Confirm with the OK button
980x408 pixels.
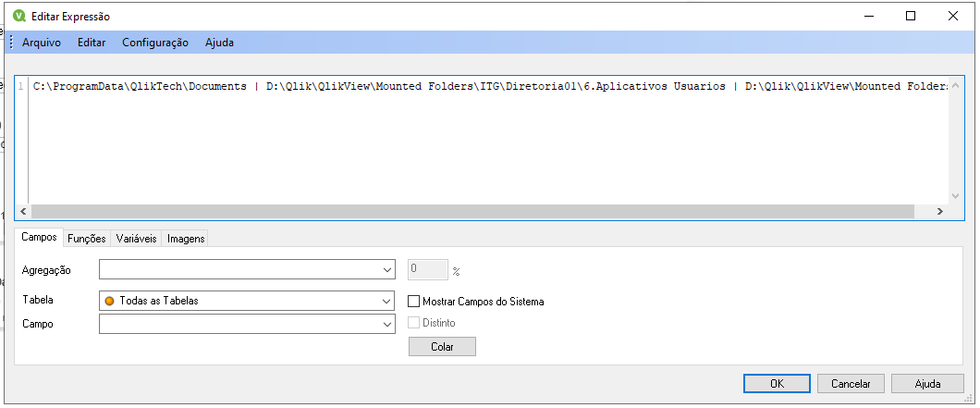pyautogui.click(x=777, y=384)
